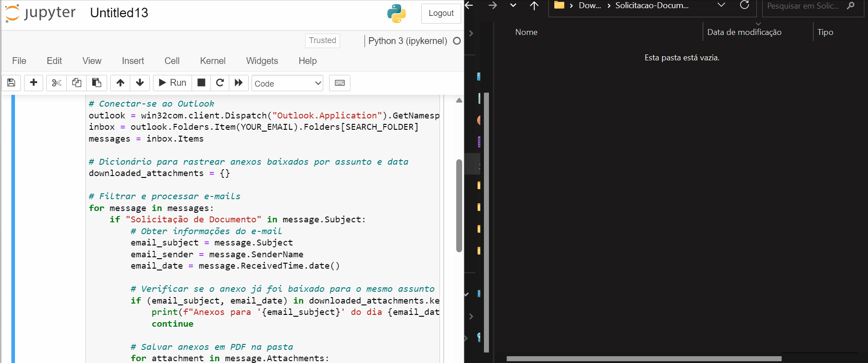Open the Insert menu

pos(133,61)
